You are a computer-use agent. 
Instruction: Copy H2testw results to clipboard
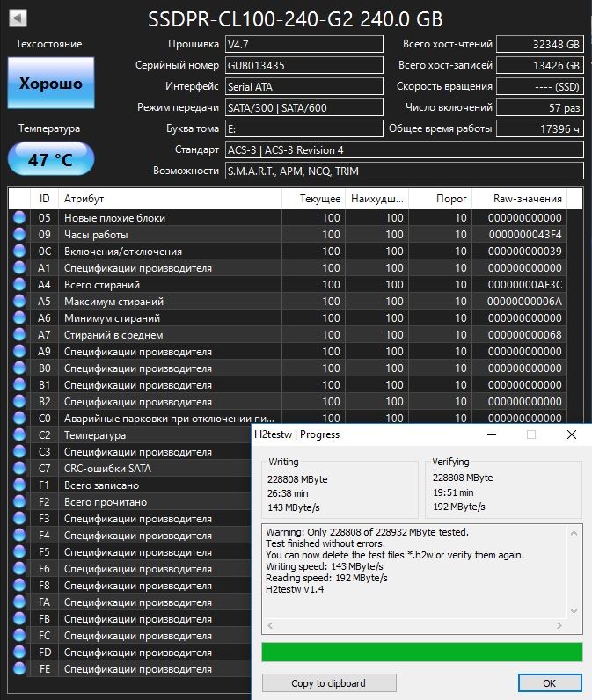click(x=329, y=683)
